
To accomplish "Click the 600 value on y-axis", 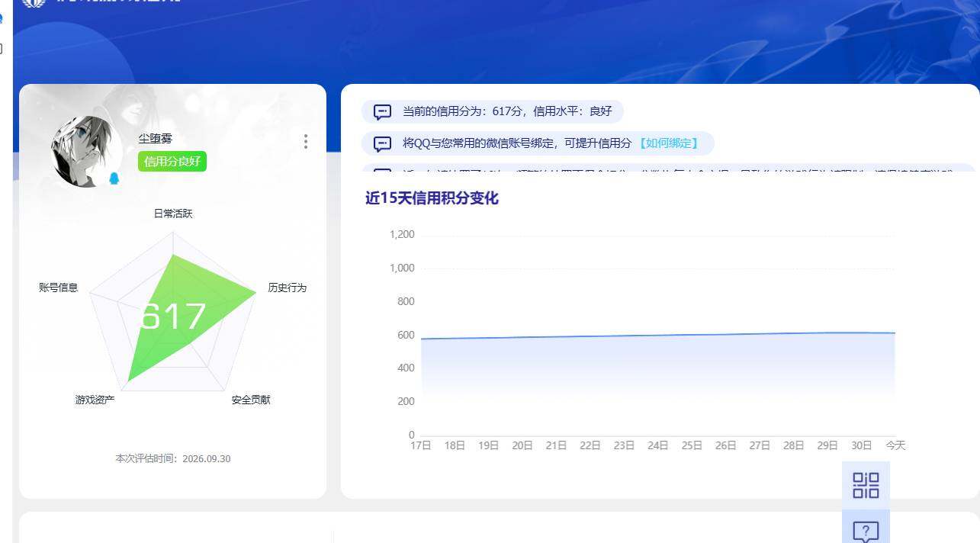I will tap(406, 335).
